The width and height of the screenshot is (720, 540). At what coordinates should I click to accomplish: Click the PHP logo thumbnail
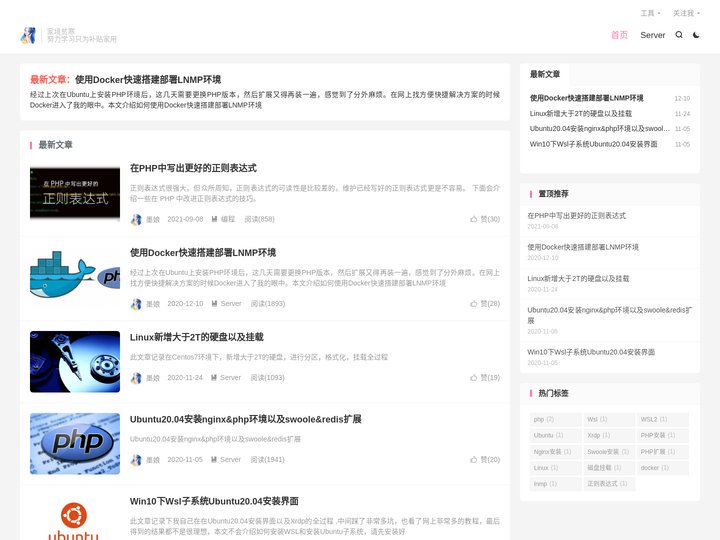pyautogui.click(x=75, y=444)
